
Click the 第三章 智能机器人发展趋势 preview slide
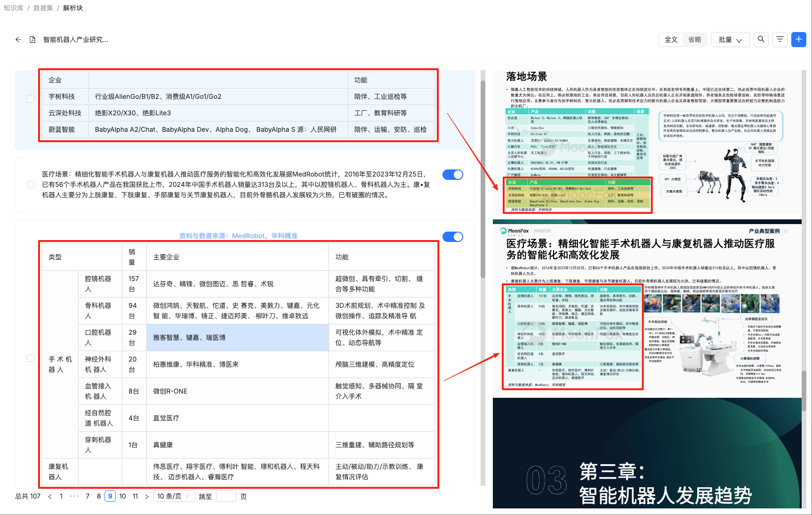pos(647,453)
